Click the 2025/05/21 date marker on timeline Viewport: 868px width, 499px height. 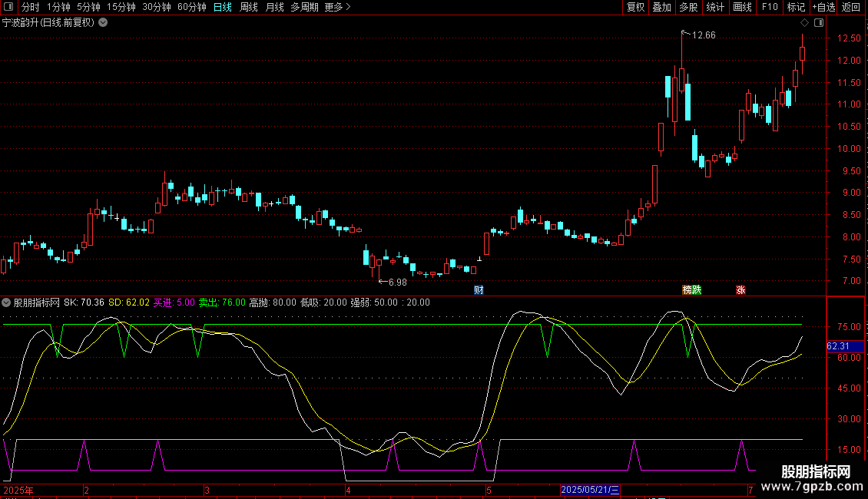point(590,490)
